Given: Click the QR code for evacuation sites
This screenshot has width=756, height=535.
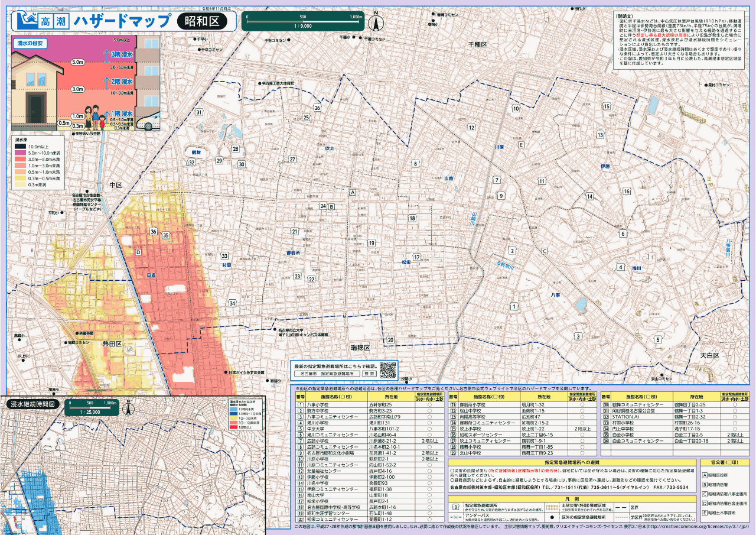Looking at the screenshot, I should coord(387,369).
